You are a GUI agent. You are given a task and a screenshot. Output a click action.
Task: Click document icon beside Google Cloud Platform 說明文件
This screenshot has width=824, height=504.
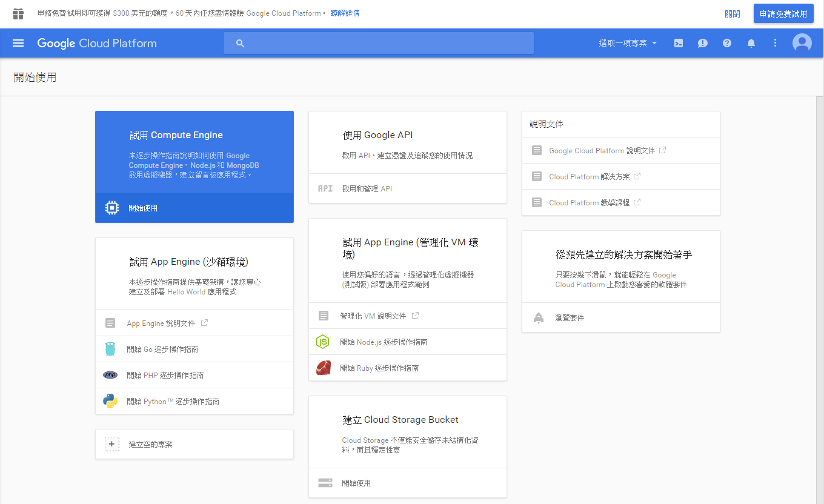[537, 150]
